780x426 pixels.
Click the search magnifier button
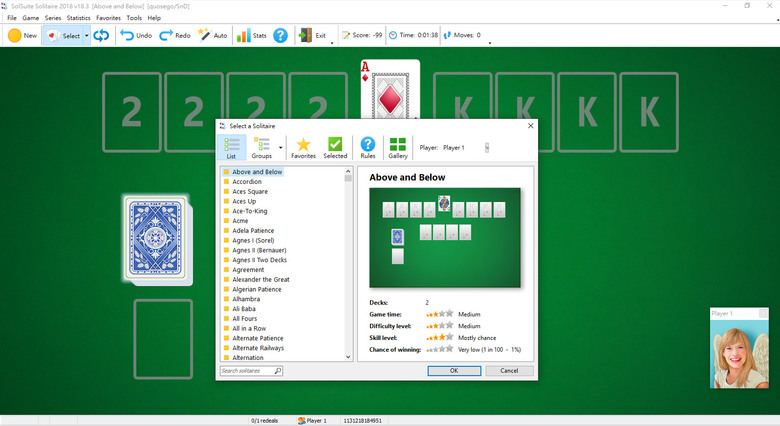(x=278, y=371)
